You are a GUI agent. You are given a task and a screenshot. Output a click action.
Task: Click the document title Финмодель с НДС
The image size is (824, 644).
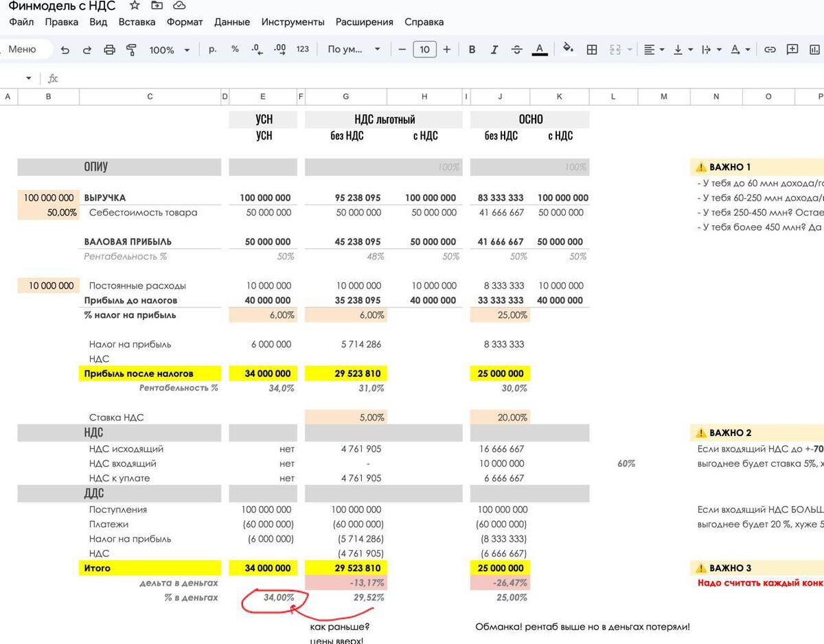(62, 5)
